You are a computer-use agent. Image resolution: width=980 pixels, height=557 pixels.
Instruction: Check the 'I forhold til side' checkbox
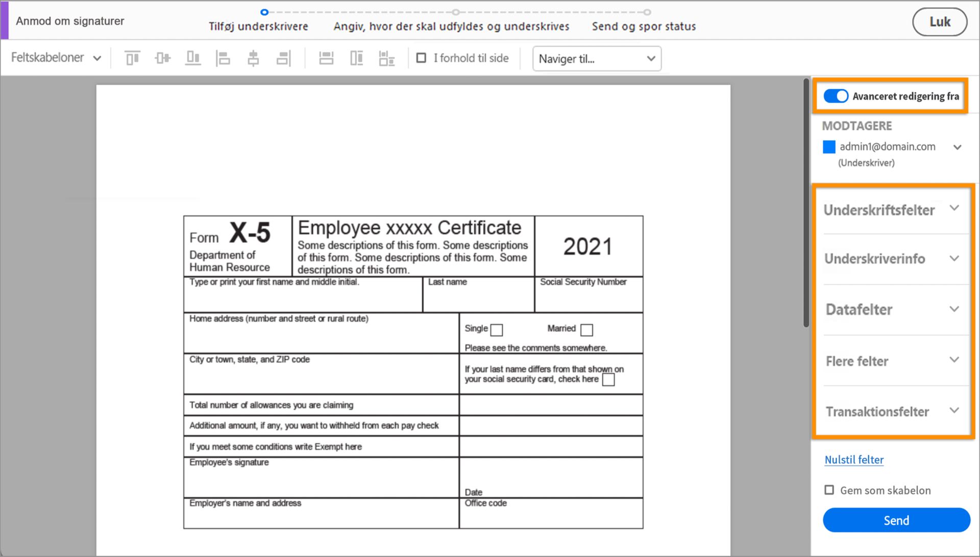click(421, 58)
